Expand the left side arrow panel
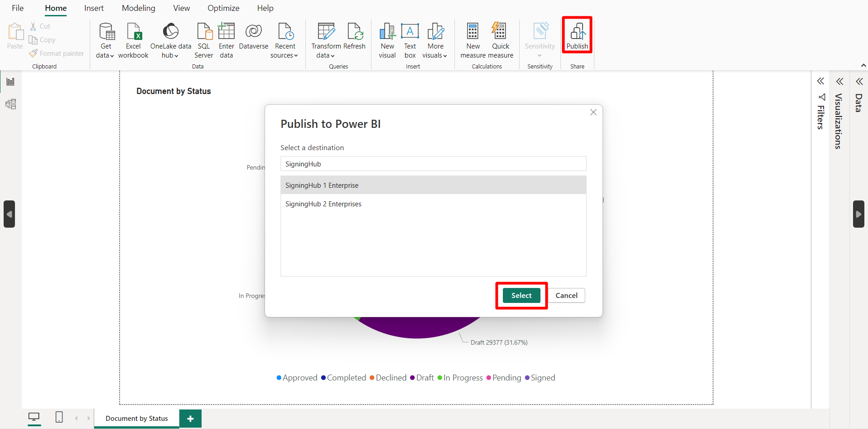The height and width of the screenshot is (429, 868). pyautogui.click(x=10, y=214)
